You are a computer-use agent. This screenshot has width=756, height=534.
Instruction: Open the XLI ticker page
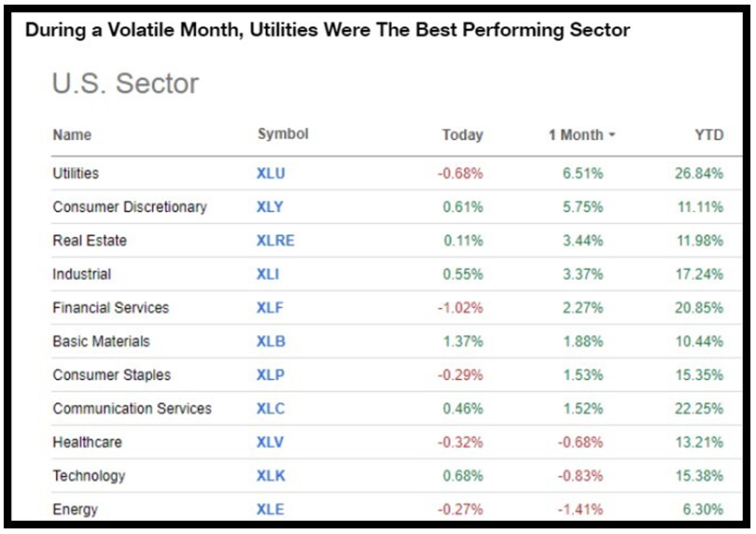268,274
